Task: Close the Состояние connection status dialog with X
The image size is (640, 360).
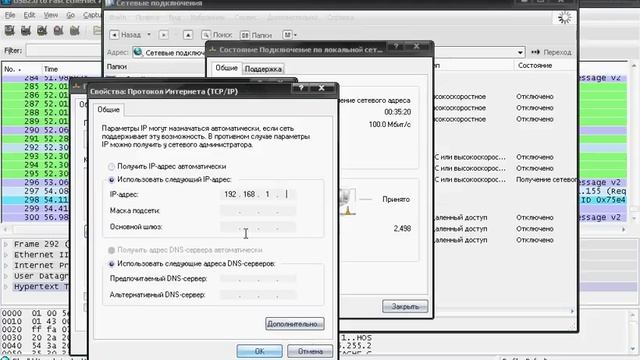Action: pyautogui.click(x=416, y=46)
